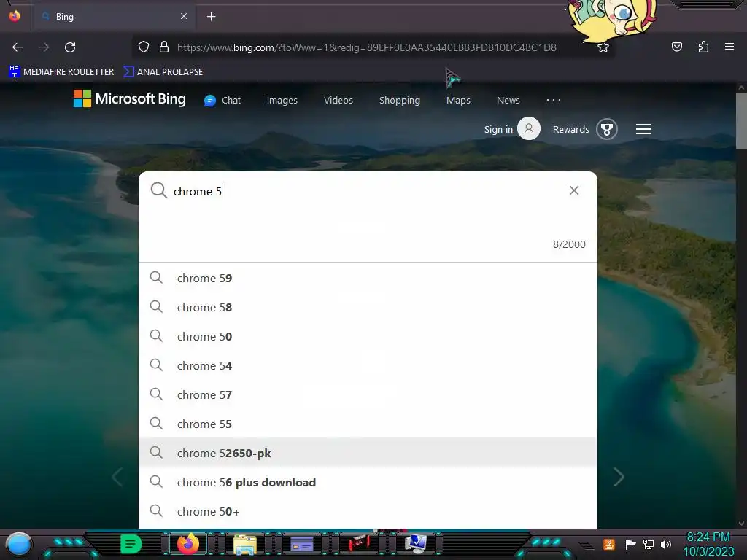This screenshot has width=747, height=560.
Task: Show previous background image with left chevron
Action: [x=117, y=477]
